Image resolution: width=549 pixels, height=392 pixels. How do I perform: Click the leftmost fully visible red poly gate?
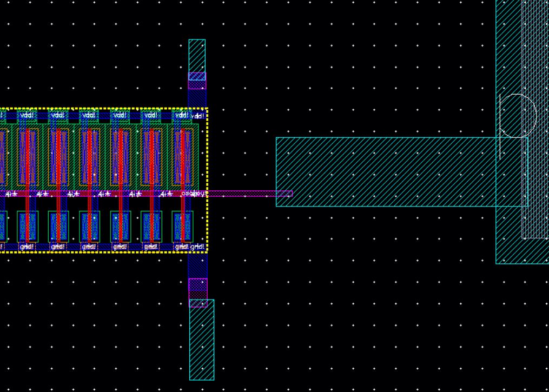point(27,162)
